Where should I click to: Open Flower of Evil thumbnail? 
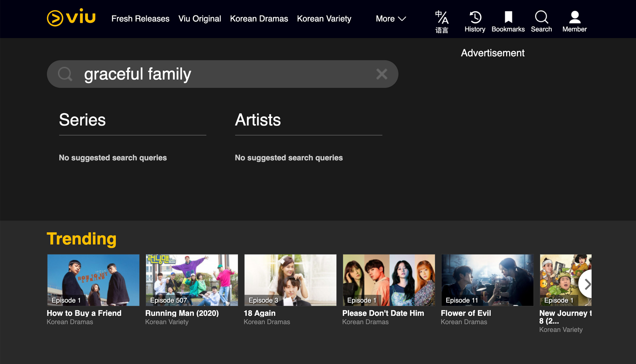pos(487,280)
